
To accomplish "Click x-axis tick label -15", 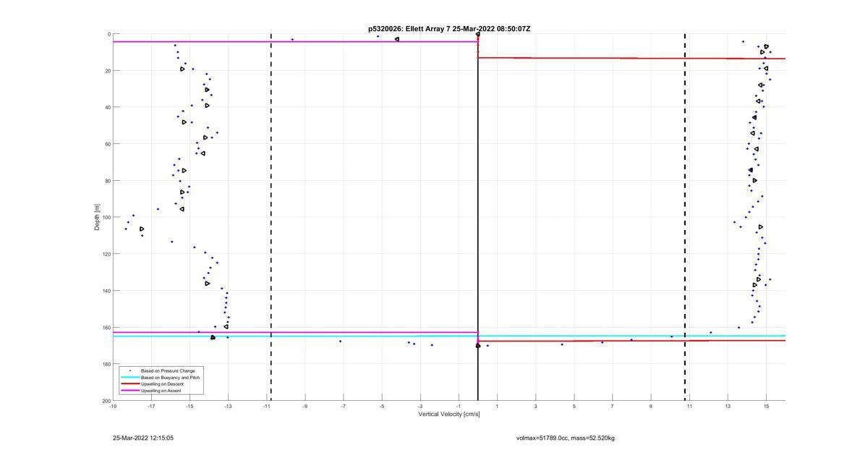I will coord(190,406).
